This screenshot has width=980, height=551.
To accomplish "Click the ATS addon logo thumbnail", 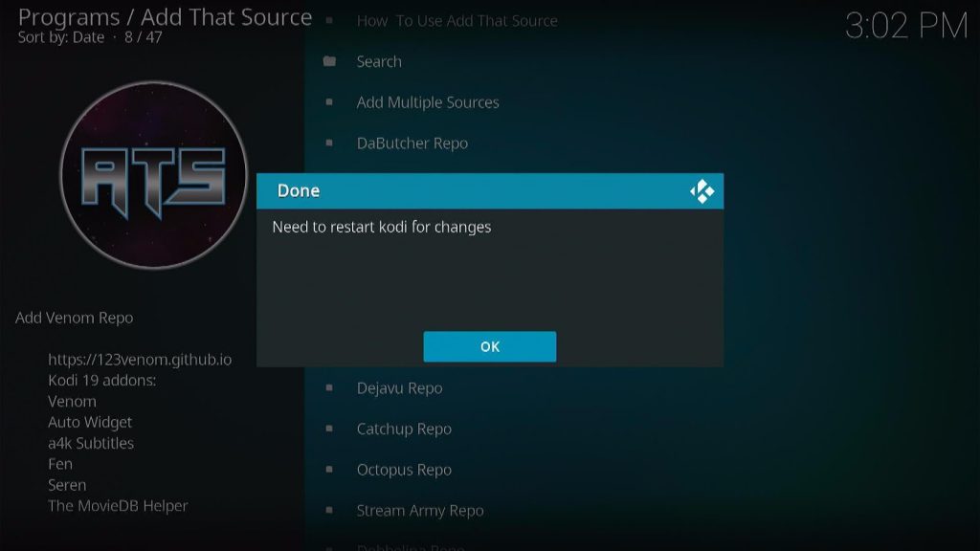I will pyautogui.click(x=154, y=175).
